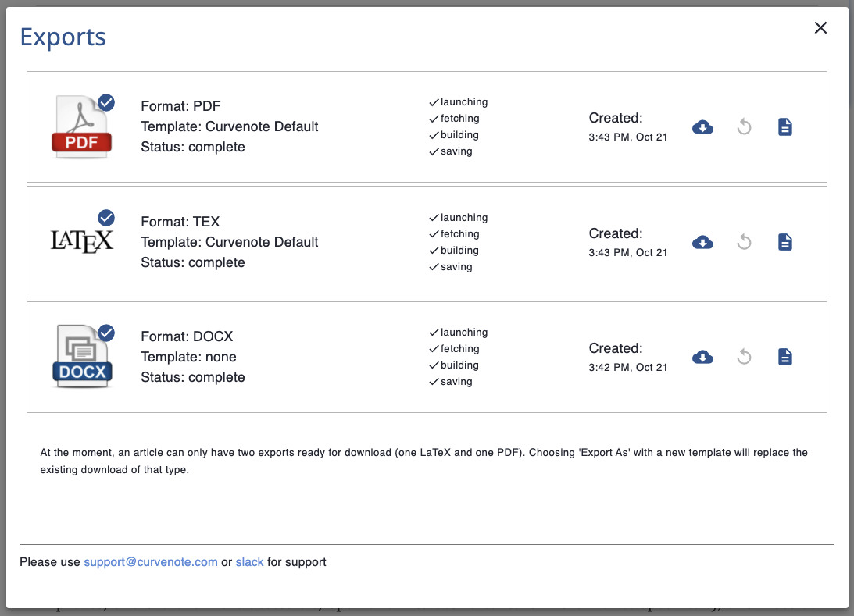
Task: Download the DOCX export
Action: click(x=702, y=357)
